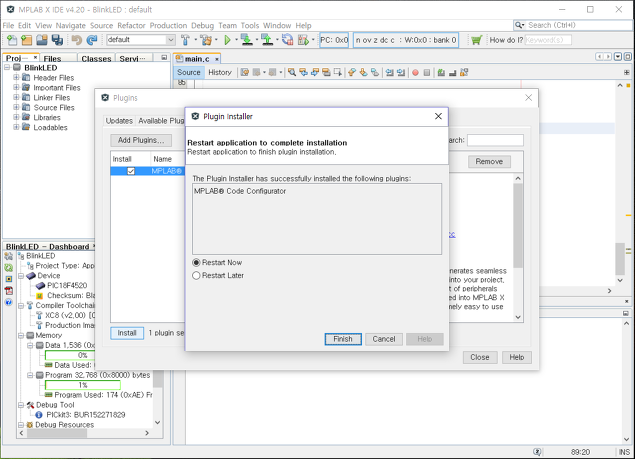Expand the Libraries tree node
The height and width of the screenshot is (459, 635).
pyautogui.click(x=16, y=117)
